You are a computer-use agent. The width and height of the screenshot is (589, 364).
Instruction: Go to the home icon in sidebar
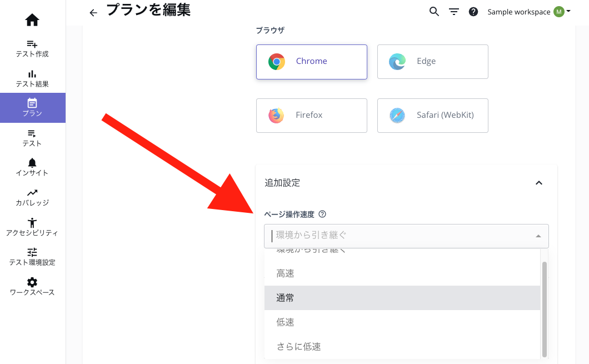coord(32,19)
